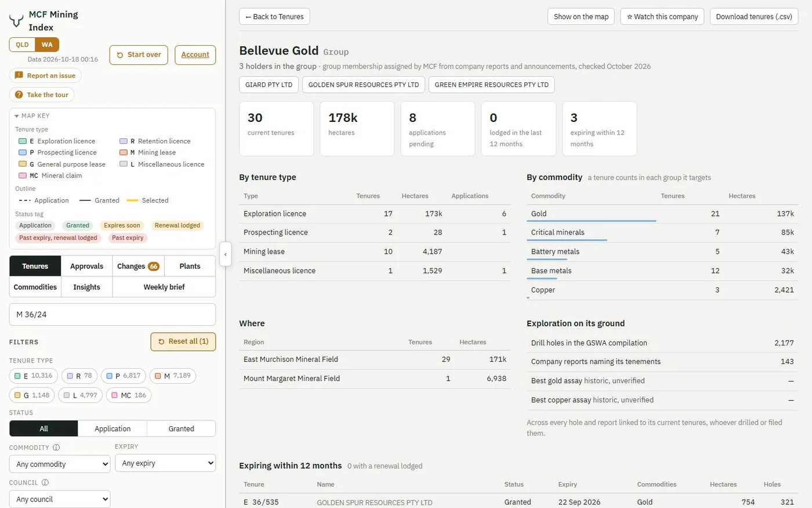Collapse the MAP KEY section
812x508 pixels.
[x=32, y=116]
